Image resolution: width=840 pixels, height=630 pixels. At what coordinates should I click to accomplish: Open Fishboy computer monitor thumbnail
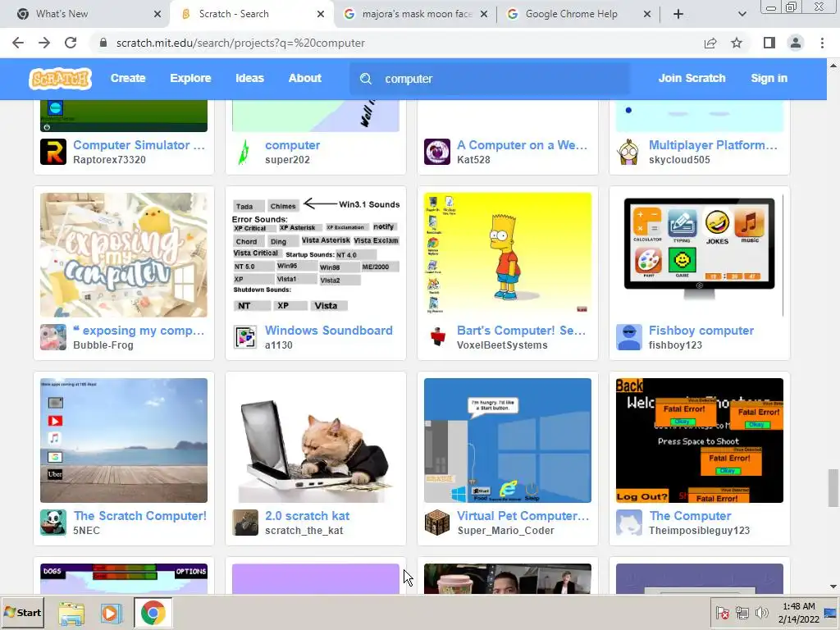pos(700,255)
